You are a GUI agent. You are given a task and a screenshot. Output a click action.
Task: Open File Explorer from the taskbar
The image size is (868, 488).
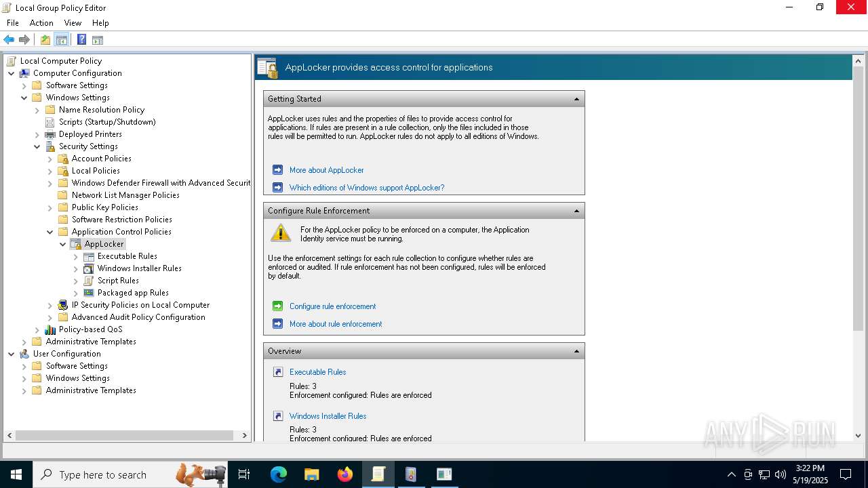(312, 474)
